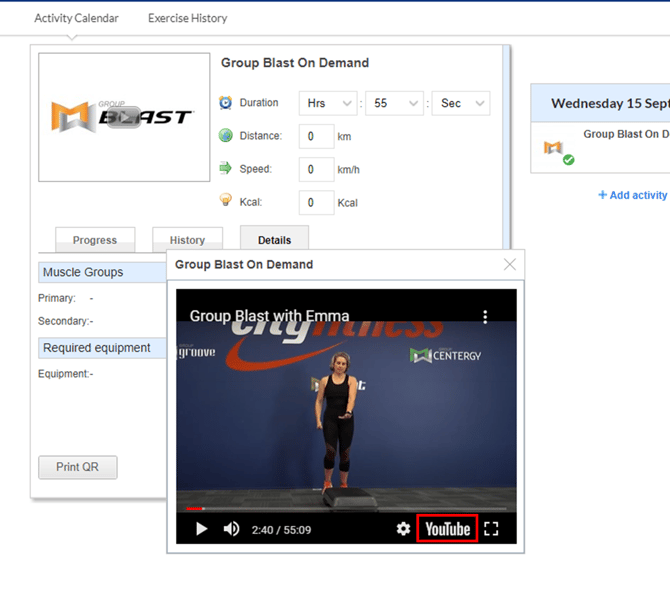Open the minutes dropdown showing 55
Screen dimensions: 670x606
click(393, 103)
